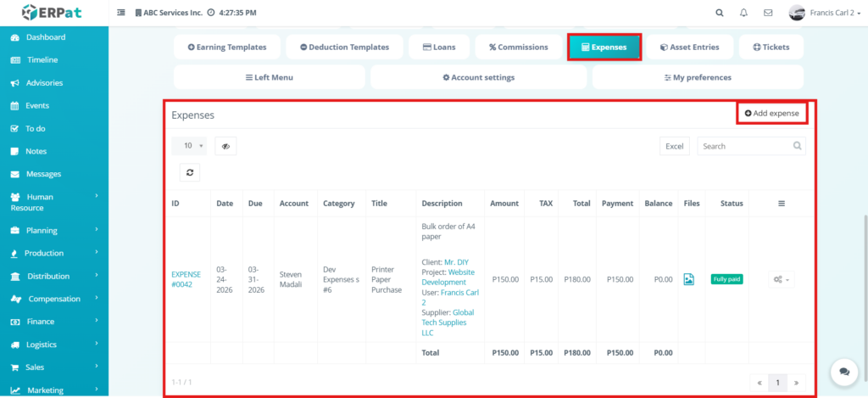
Task: Export the table using the Excel button
Action: pos(674,146)
